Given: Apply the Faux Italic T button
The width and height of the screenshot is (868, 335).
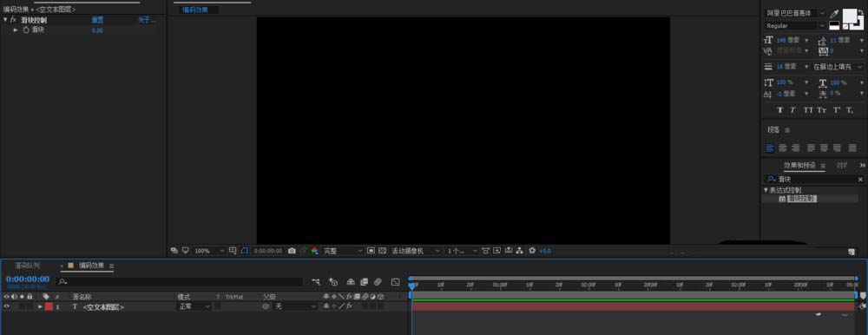Looking at the screenshot, I should click(792, 110).
